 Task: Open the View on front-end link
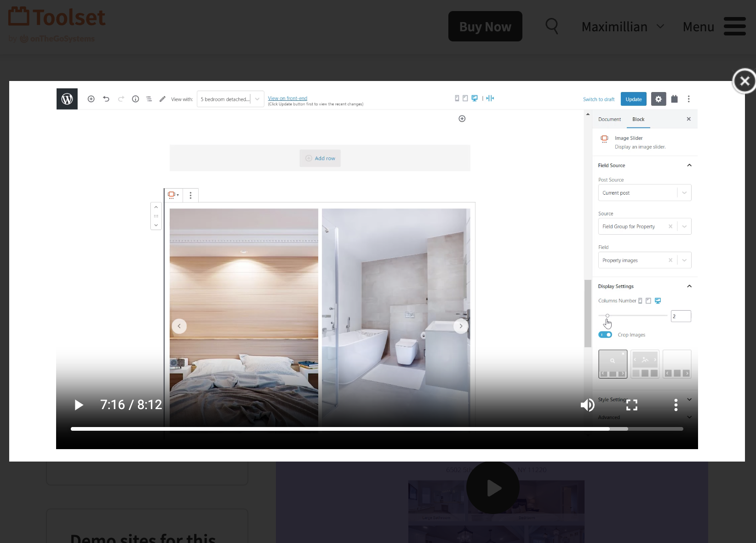coord(287,98)
